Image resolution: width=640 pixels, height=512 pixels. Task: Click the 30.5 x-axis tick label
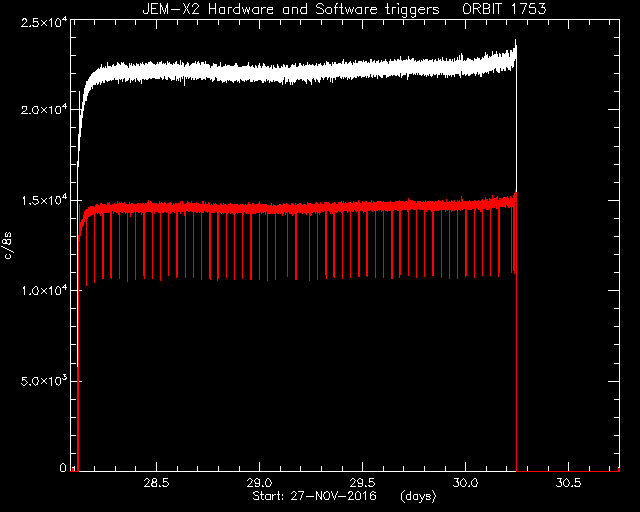(x=568, y=483)
